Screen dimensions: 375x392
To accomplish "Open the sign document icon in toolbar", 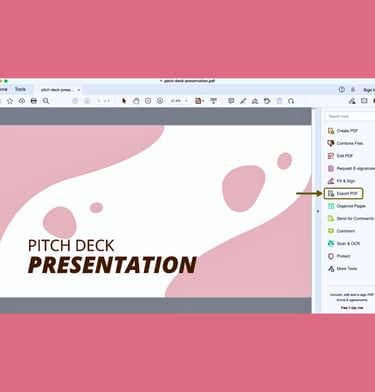I will point(255,101).
